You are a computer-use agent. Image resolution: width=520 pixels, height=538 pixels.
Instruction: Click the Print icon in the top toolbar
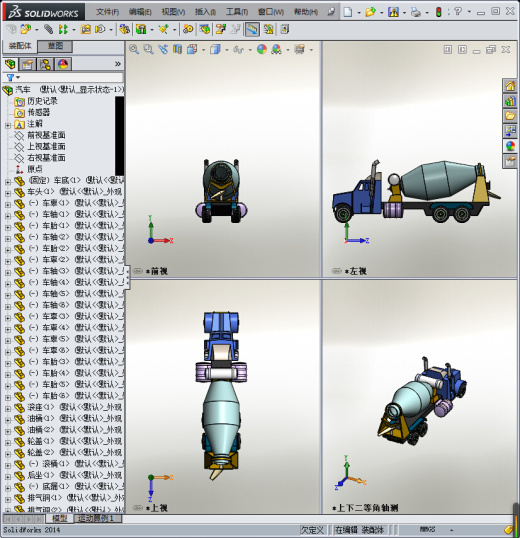click(x=416, y=12)
